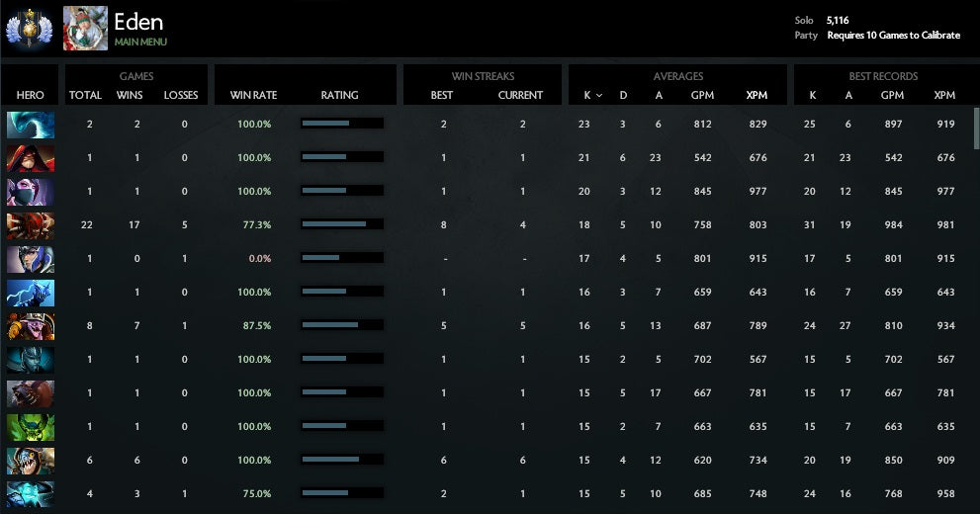Click the vertical scrollbar on the right edge
980x514 pixels.
[x=975, y=128]
